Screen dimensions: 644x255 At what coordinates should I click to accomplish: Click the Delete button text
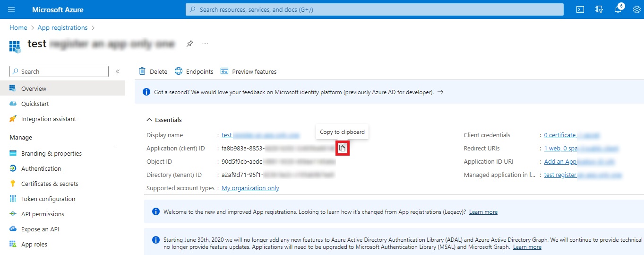tap(158, 71)
